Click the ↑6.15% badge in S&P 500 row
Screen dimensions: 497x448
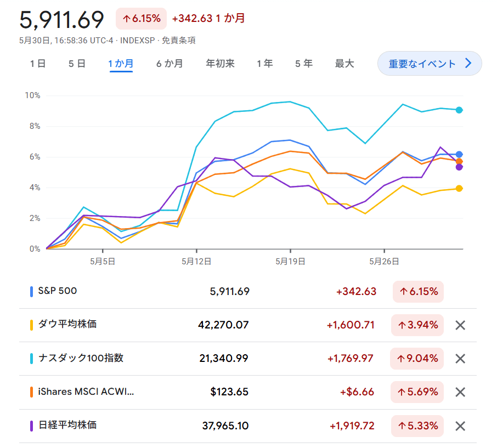point(419,292)
